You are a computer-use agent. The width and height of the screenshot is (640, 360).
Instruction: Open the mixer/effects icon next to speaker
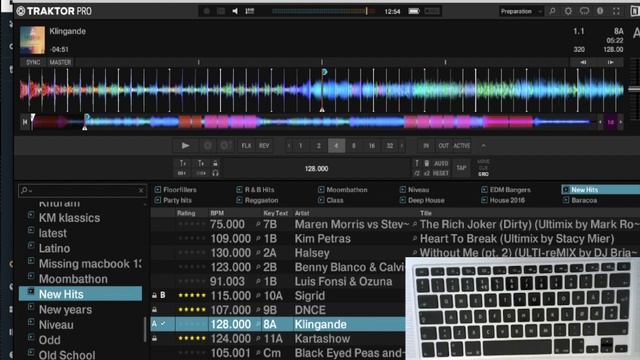click(x=249, y=11)
